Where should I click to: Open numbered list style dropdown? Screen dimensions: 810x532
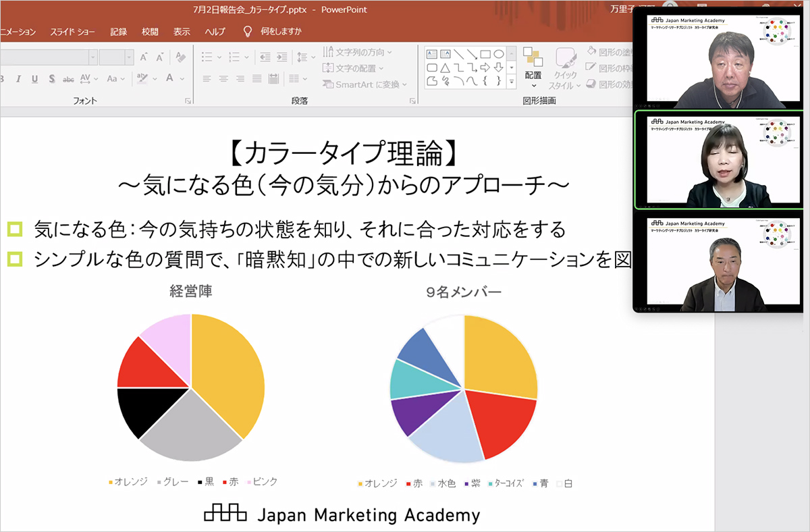click(246, 57)
